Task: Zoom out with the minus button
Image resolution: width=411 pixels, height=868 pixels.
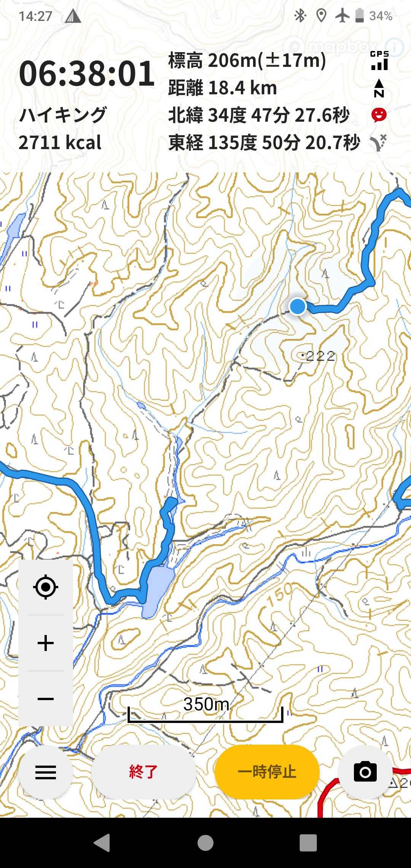Action: coord(46,699)
